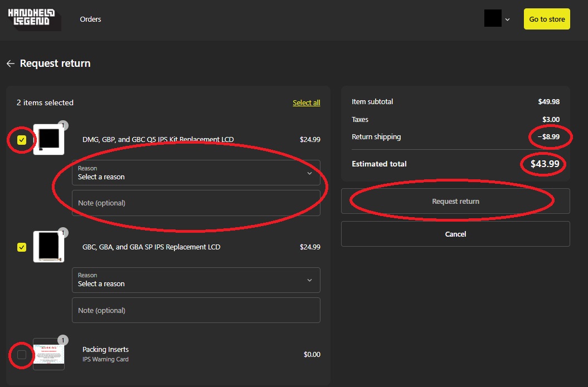Image resolution: width=588 pixels, height=387 pixels.
Task: Open the Reason dropdown for GBA SP IPS LCD
Action: pyautogui.click(x=196, y=280)
